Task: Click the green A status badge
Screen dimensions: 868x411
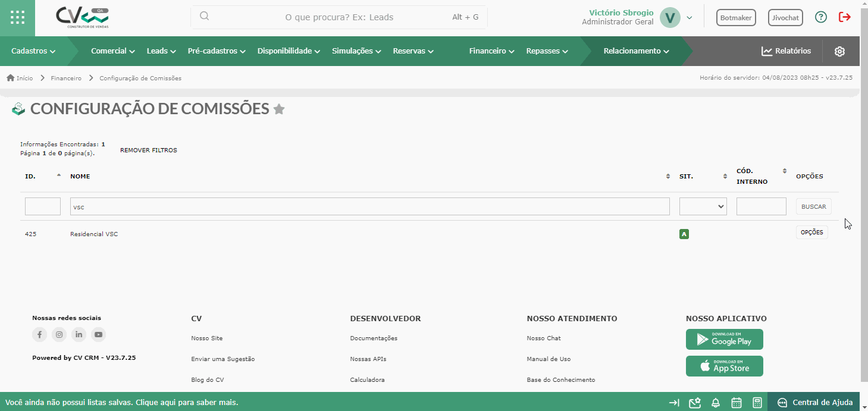Action: [x=684, y=234]
